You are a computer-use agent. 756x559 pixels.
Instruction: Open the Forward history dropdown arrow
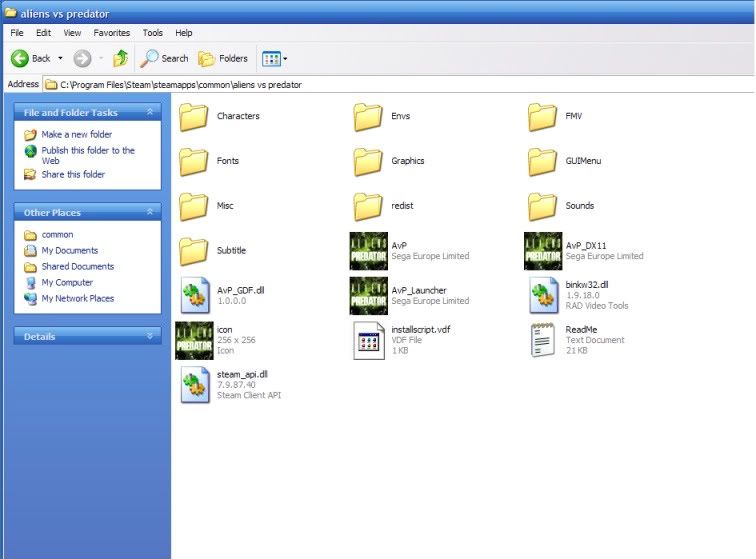(x=101, y=58)
